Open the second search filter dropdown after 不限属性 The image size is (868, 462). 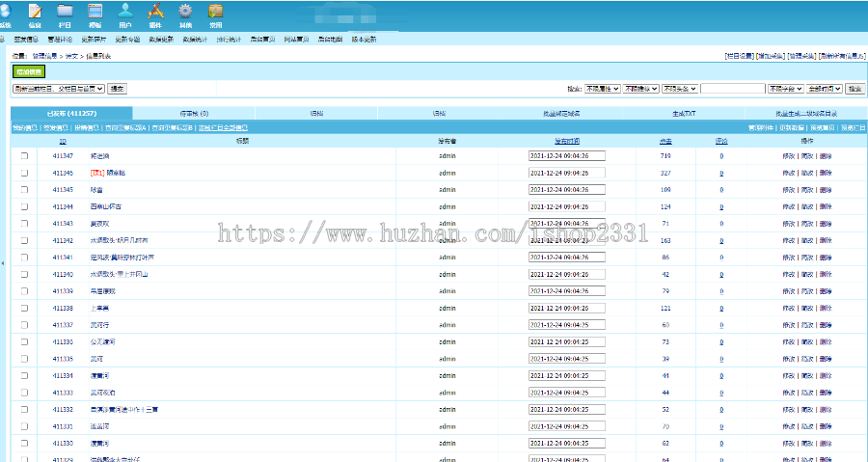point(641,89)
